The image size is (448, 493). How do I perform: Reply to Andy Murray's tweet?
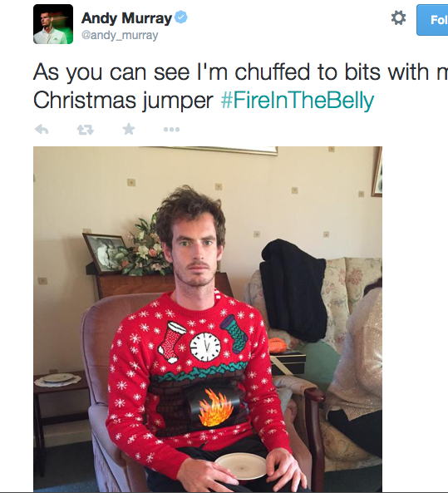point(42,129)
